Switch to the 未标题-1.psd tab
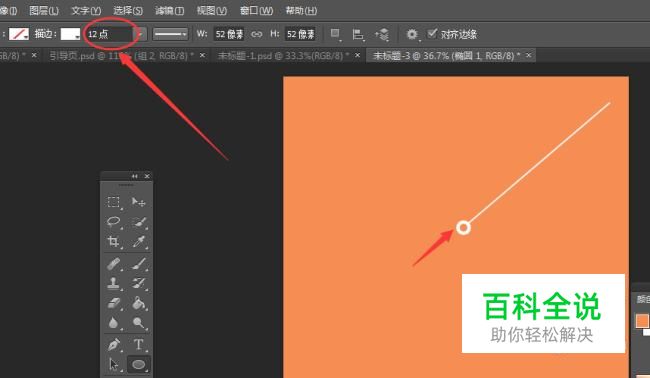The height and width of the screenshot is (378, 650). pyautogui.click(x=284, y=56)
